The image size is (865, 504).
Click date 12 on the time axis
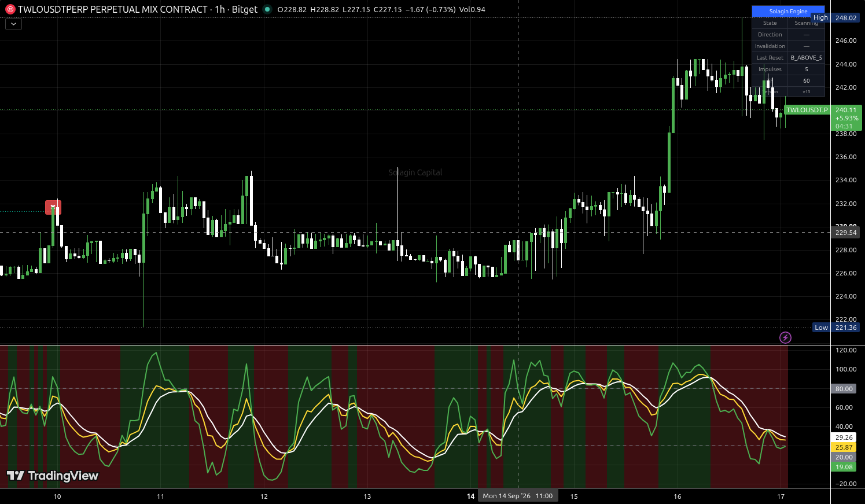click(264, 496)
